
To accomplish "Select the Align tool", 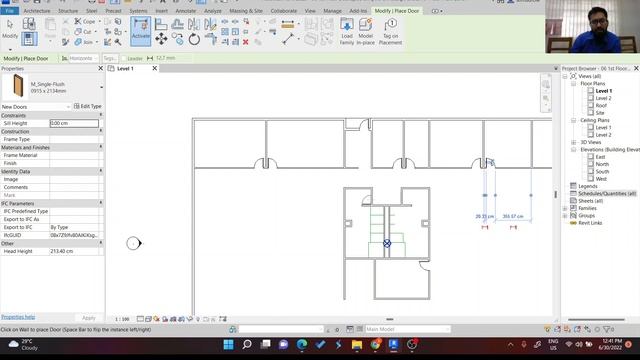I will click(x=161, y=24).
